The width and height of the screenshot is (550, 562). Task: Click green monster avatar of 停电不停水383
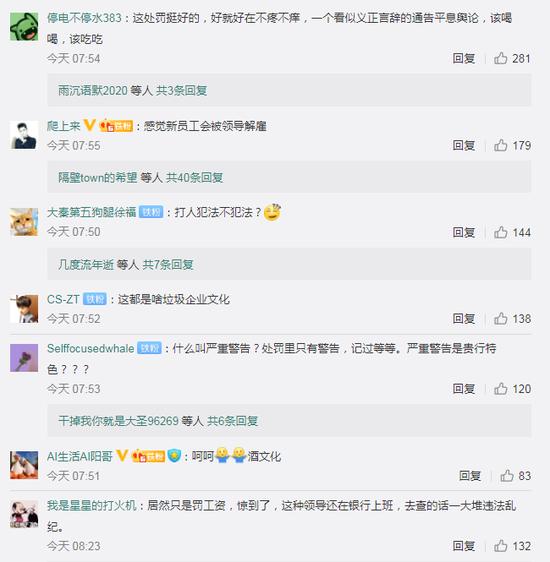pos(24,27)
